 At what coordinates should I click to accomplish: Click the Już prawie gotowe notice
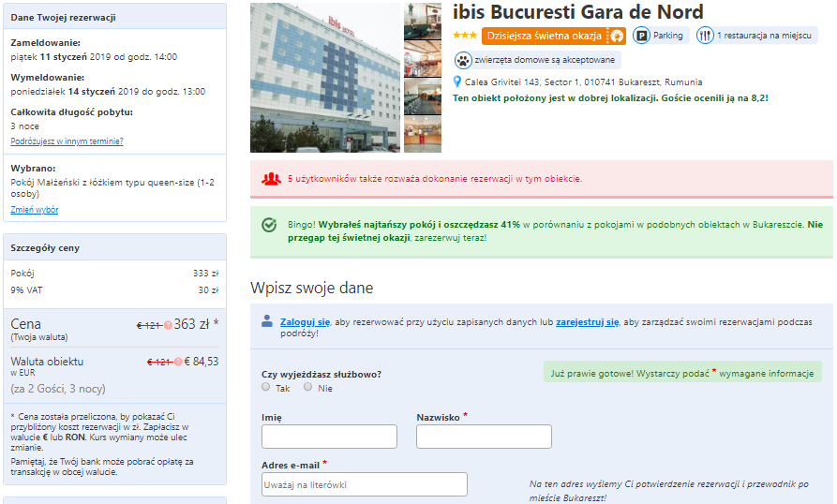pyautogui.click(x=682, y=373)
